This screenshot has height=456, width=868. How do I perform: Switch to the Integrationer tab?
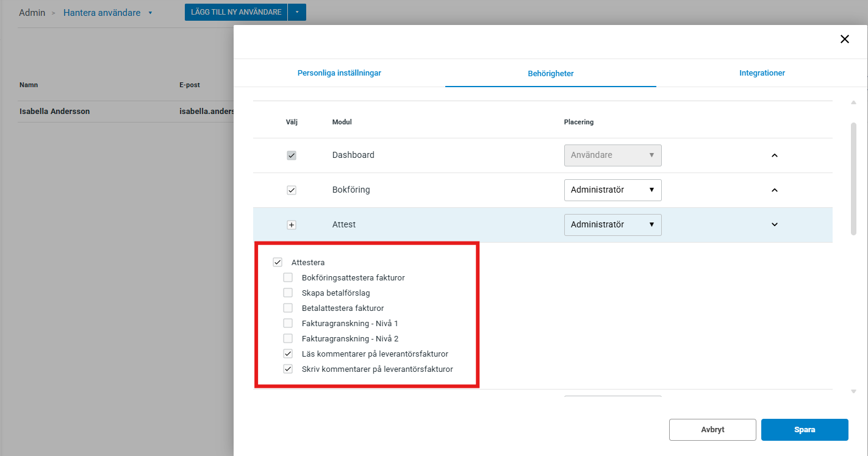pyautogui.click(x=762, y=73)
